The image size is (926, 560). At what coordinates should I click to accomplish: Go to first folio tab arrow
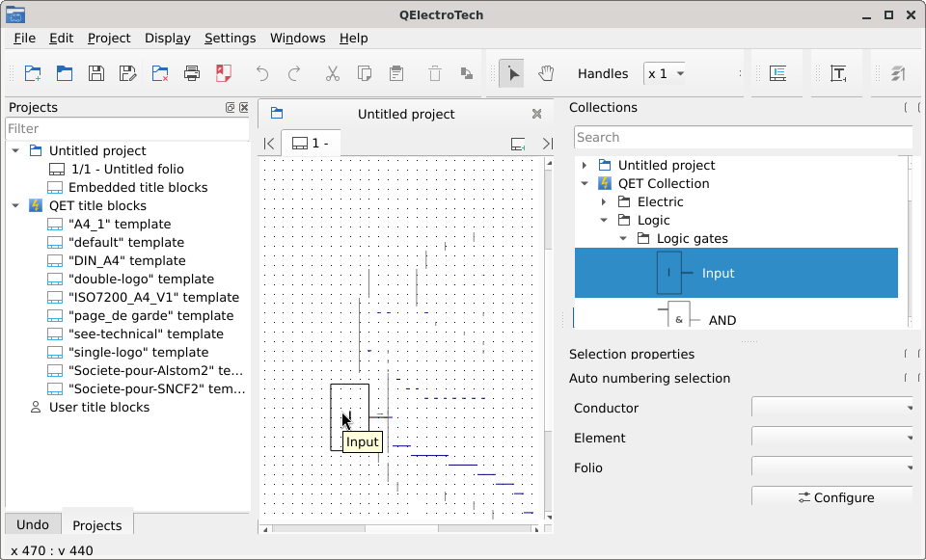tap(269, 144)
